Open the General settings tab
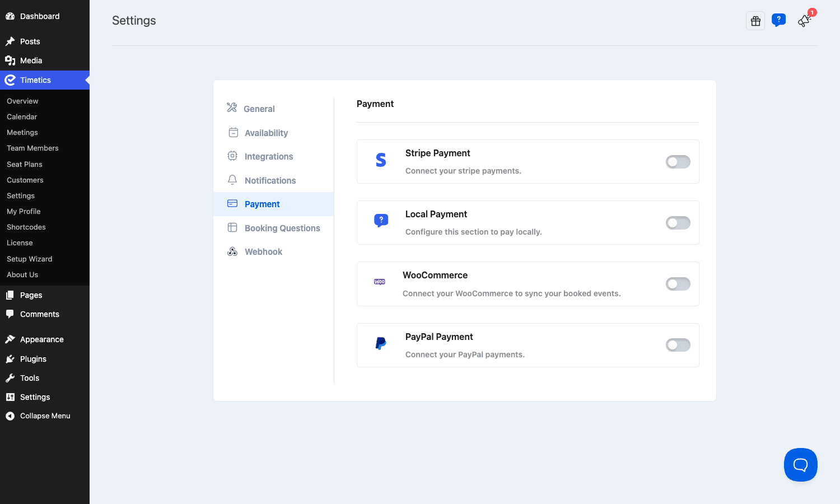The height and width of the screenshot is (504, 840). click(x=273, y=109)
